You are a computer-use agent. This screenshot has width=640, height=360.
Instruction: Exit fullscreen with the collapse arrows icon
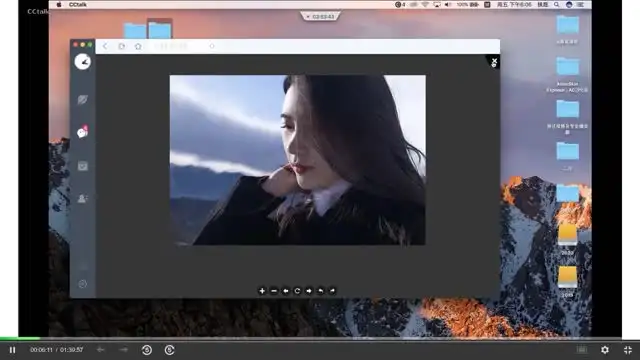point(628,350)
